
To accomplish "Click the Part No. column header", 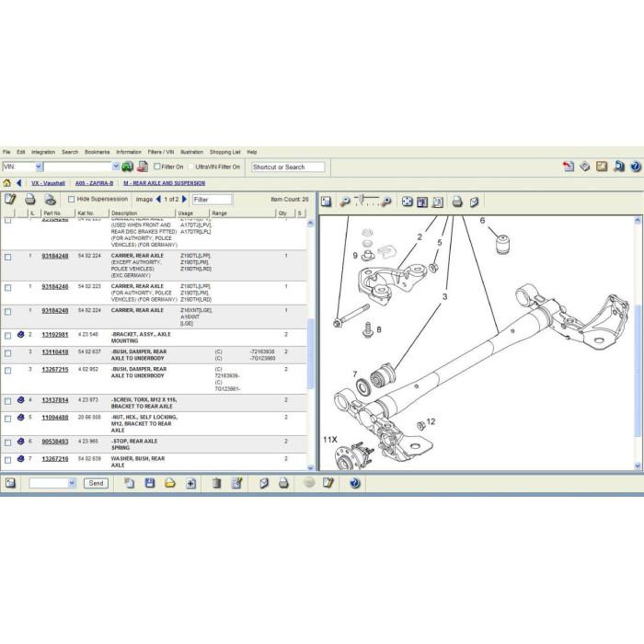I will click(x=58, y=213).
